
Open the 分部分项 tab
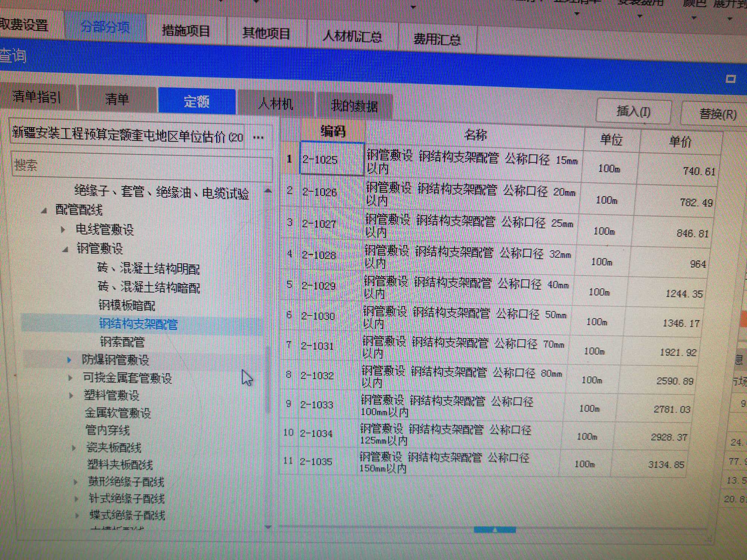[x=105, y=27]
